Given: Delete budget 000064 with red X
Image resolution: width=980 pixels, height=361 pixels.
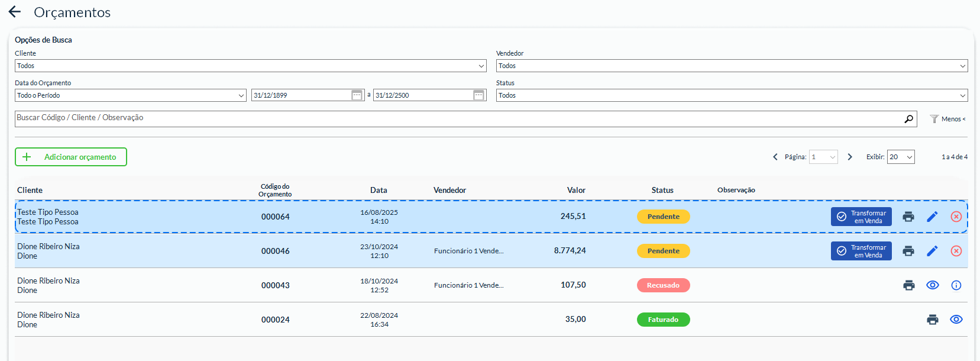Looking at the screenshot, I should [956, 217].
